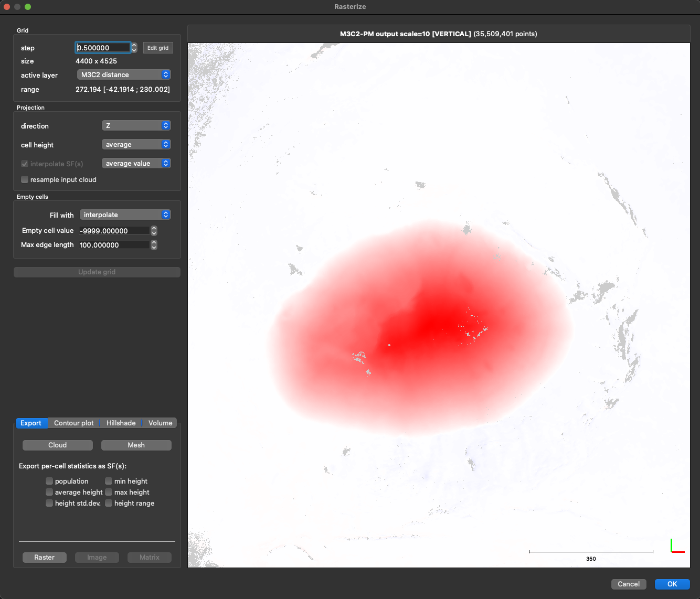This screenshot has width=700, height=599.
Task: Enable min height per-cell statistic
Action: tap(109, 481)
